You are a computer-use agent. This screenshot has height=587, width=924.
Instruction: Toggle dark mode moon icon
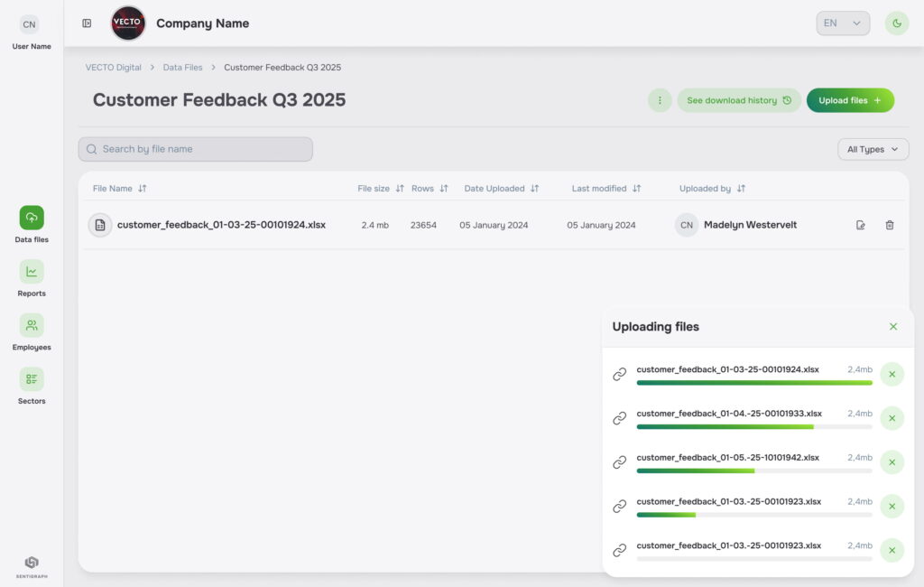tap(896, 23)
